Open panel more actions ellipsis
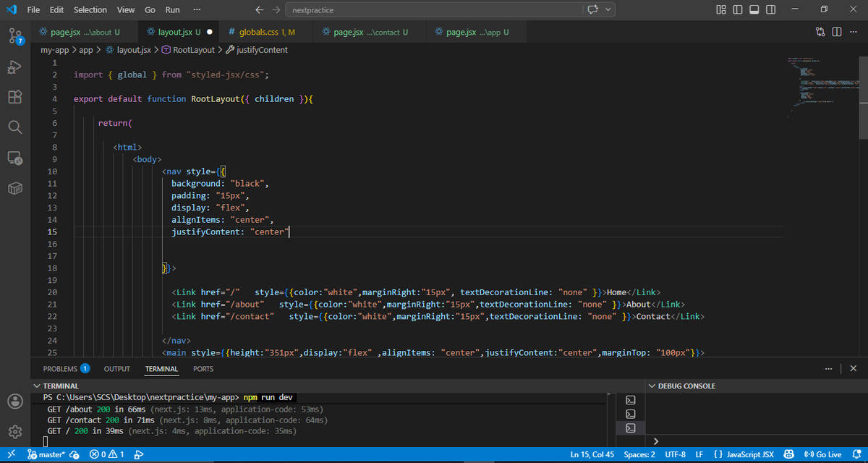 pyautogui.click(x=829, y=368)
